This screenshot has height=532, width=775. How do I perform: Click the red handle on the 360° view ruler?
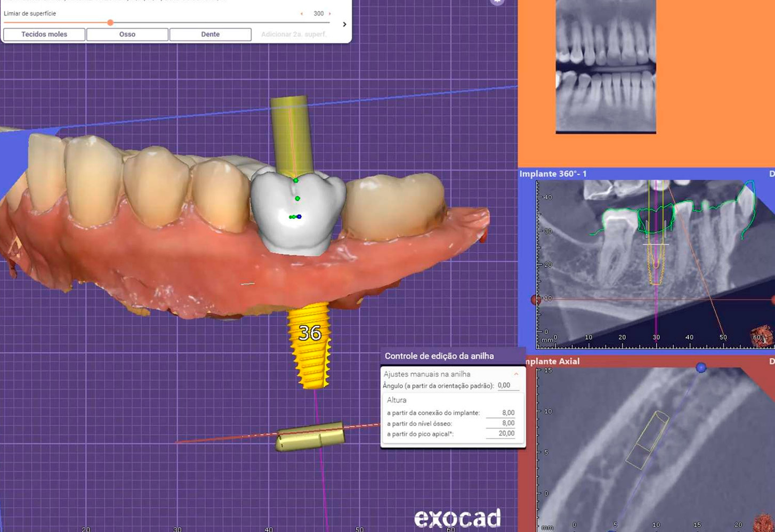pos(535,300)
